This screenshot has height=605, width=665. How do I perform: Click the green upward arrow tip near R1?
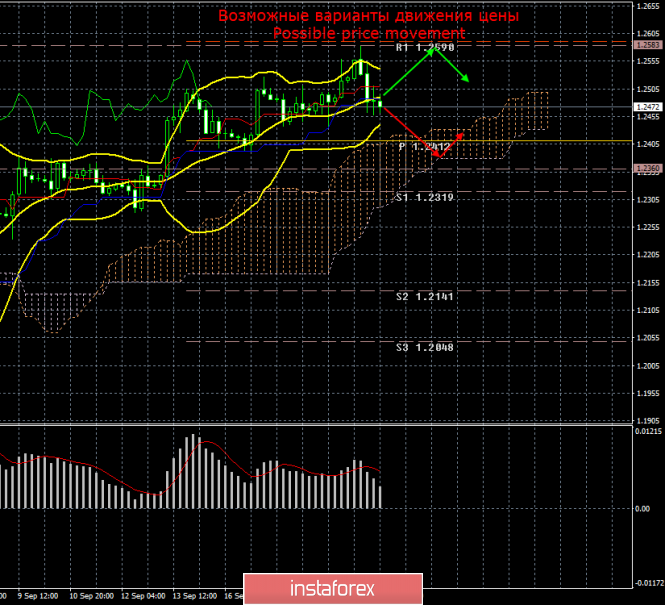(432, 48)
